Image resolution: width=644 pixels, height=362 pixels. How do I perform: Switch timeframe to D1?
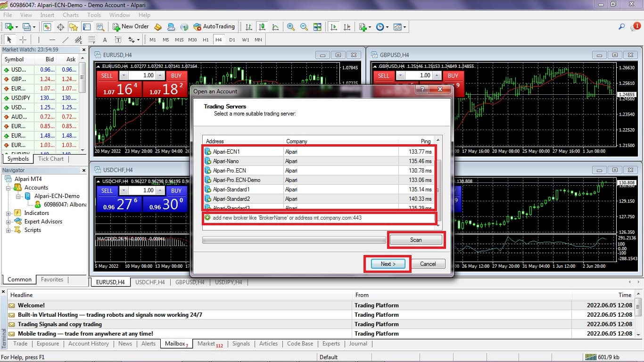[x=232, y=40]
